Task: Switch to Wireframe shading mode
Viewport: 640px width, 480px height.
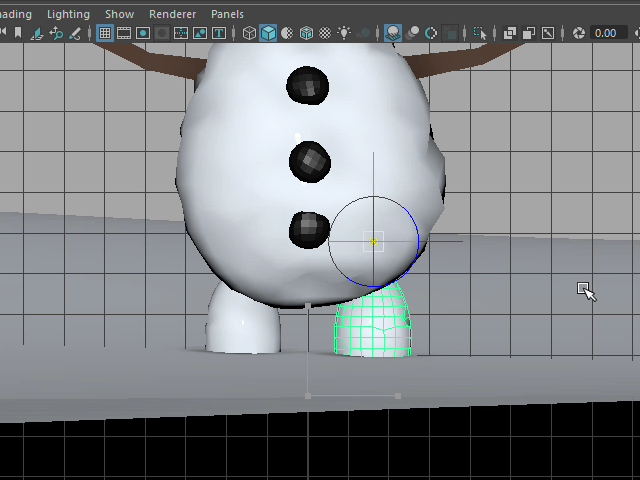Action: click(x=249, y=33)
